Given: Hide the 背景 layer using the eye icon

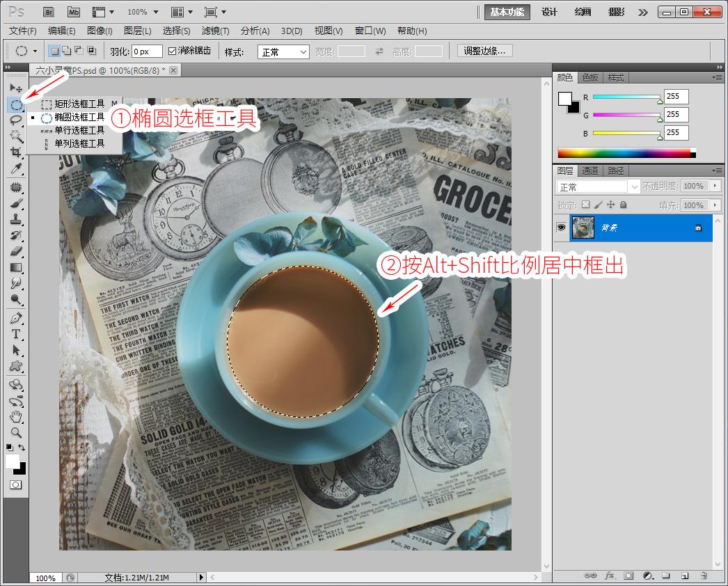Looking at the screenshot, I should 560,228.
